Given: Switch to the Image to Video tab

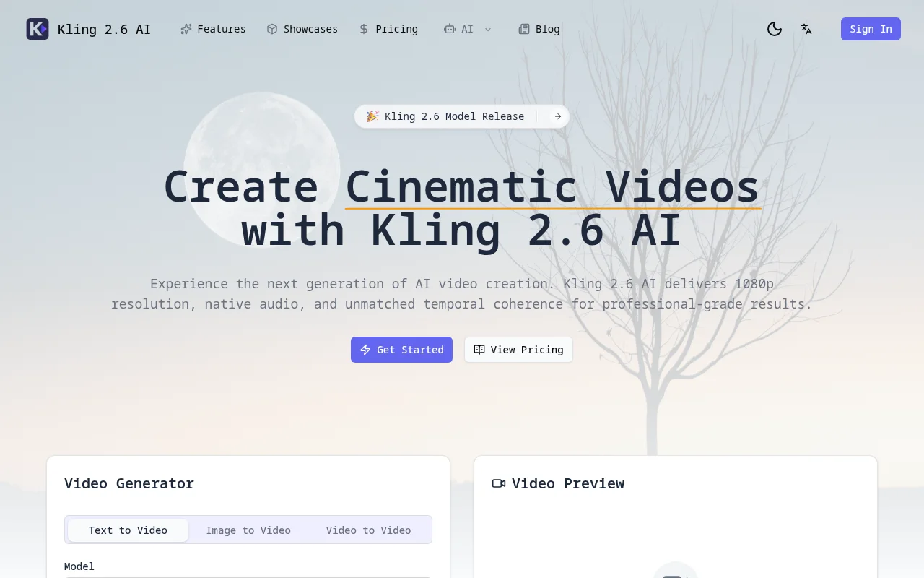Looking at the screenshot, I should 248,530.
